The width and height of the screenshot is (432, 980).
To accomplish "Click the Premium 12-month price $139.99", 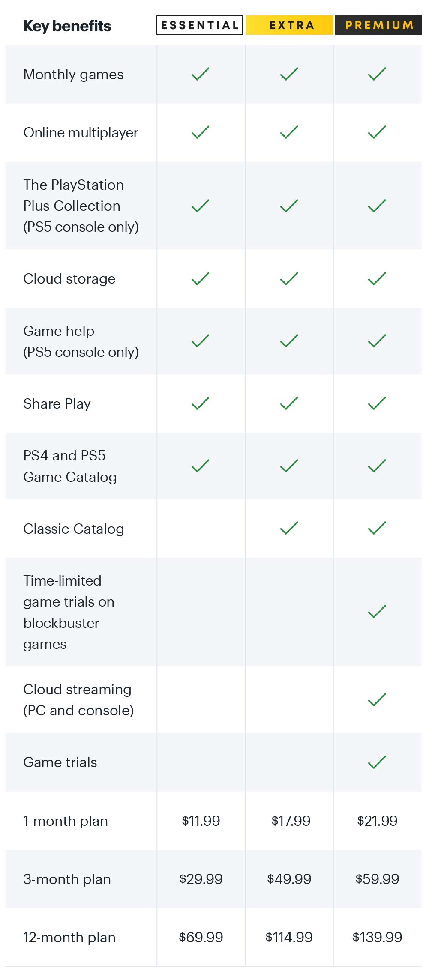I will 377,937.
